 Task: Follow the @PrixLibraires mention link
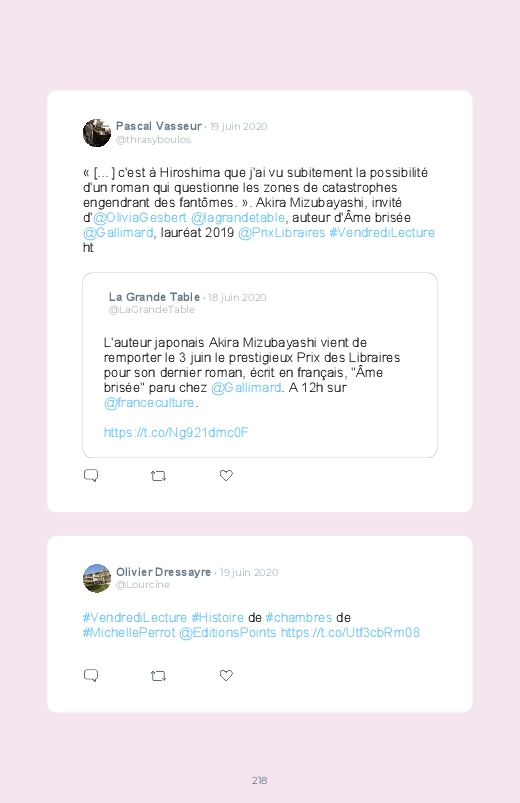pos(281,233)
